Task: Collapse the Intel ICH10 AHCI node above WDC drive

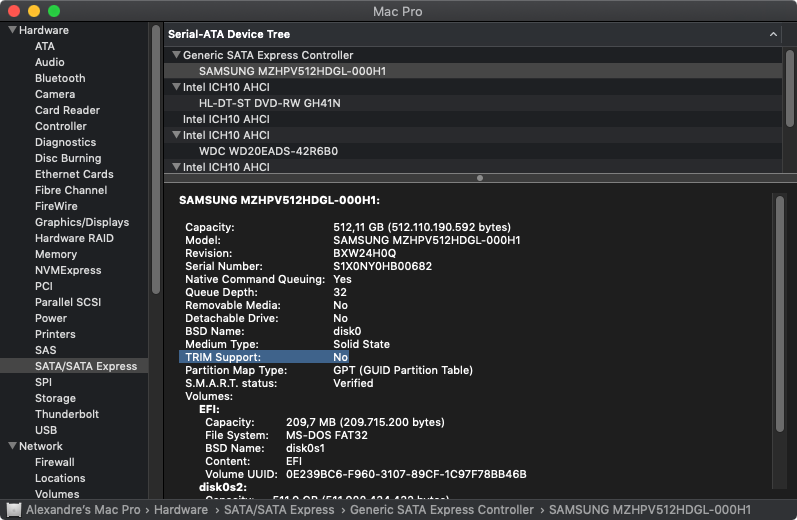Action: pyautogui.click(x=176, y=135)
